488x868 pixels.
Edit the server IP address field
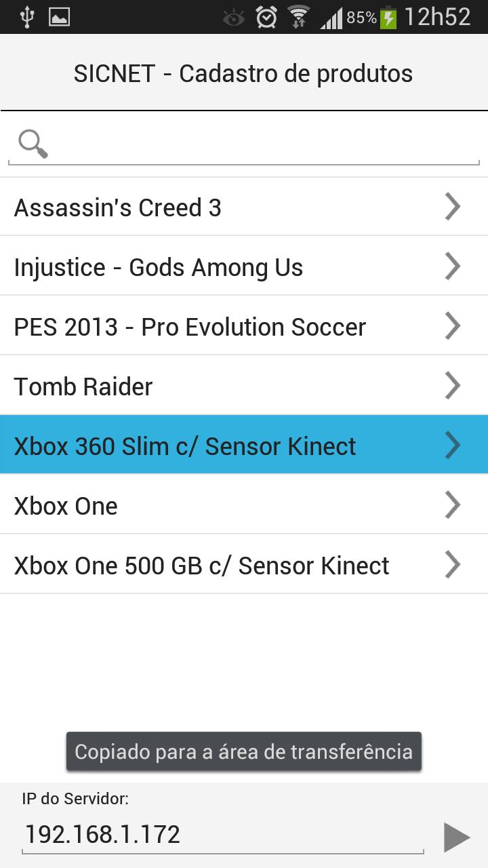[x=224, y=834]
